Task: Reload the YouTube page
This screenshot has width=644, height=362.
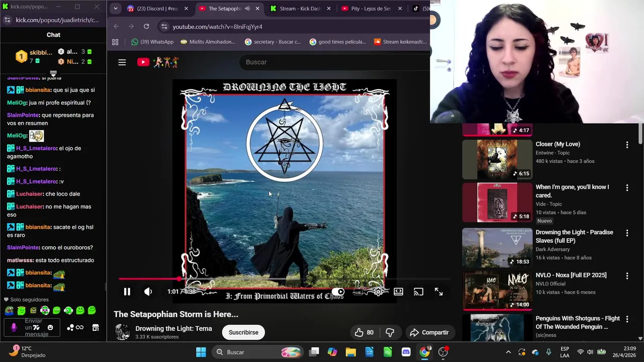Action: [146, 26]
